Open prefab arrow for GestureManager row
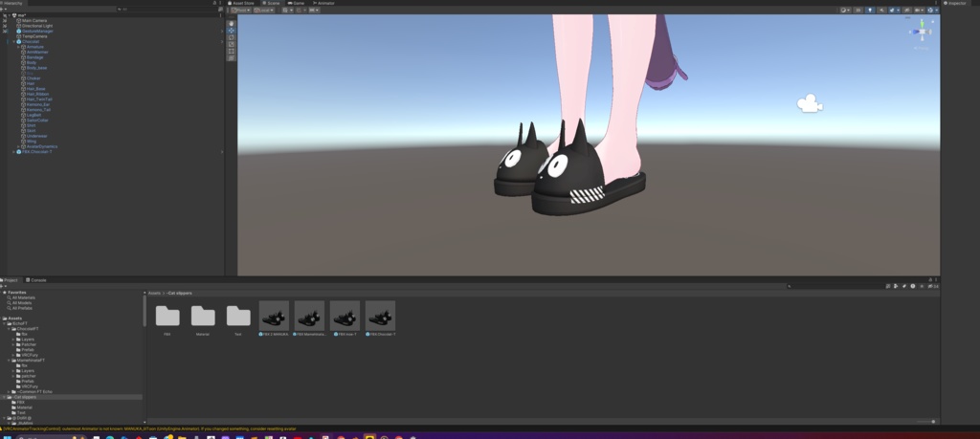980x439 pixels. [222, 31]
